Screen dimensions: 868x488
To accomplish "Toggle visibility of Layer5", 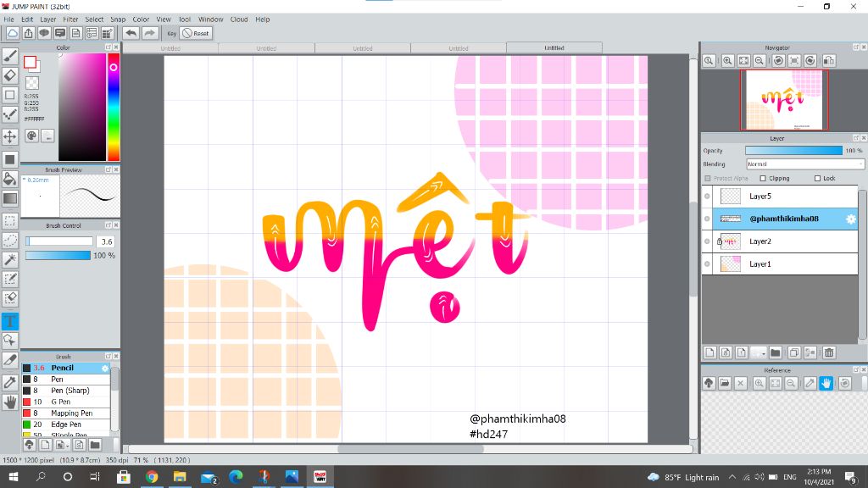I will pos(707,196).
